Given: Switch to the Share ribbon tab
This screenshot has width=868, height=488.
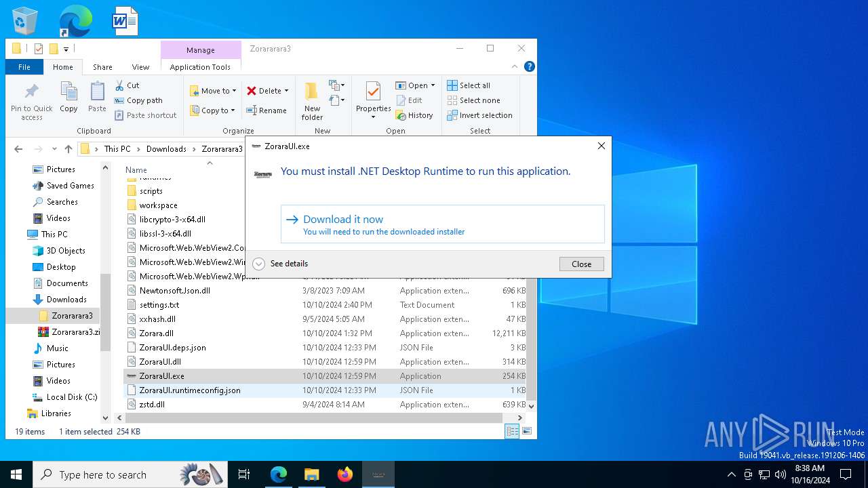Looking at the screenshot, I should 102,67.
